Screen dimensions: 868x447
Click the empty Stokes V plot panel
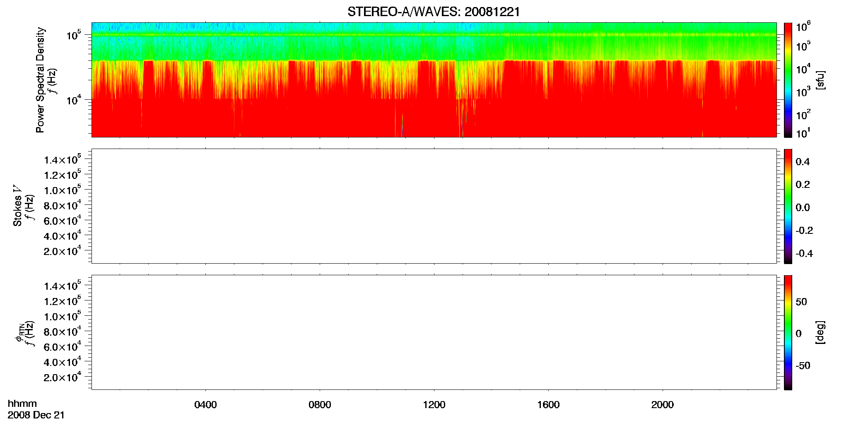(x=434, y=206)
